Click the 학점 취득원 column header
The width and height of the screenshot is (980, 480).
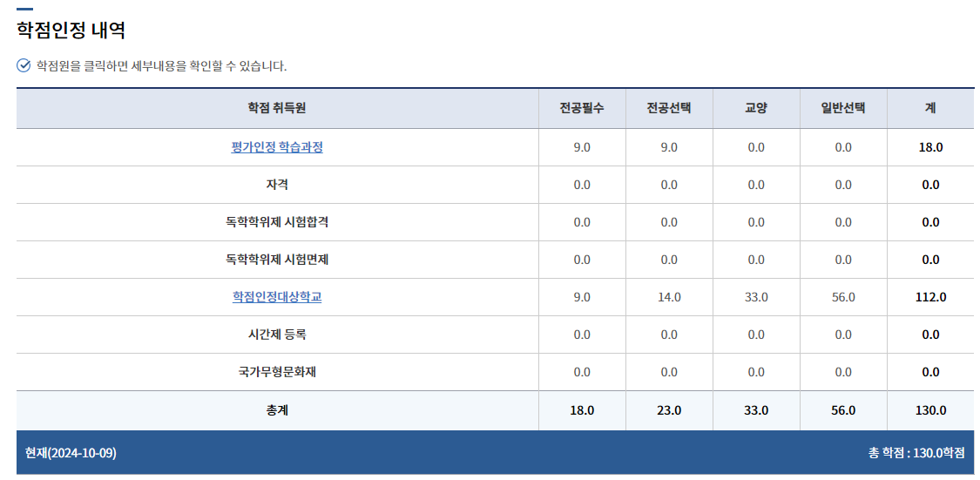pos(277,108)
